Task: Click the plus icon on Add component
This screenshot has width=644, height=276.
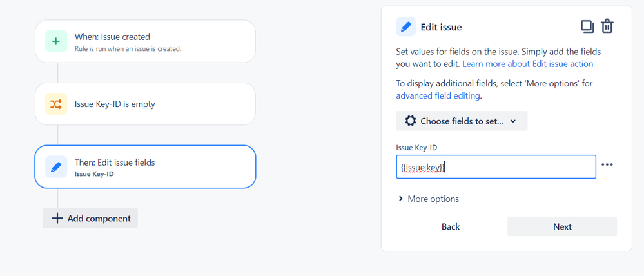Action: pyautogui.click(x=57, y=218)
